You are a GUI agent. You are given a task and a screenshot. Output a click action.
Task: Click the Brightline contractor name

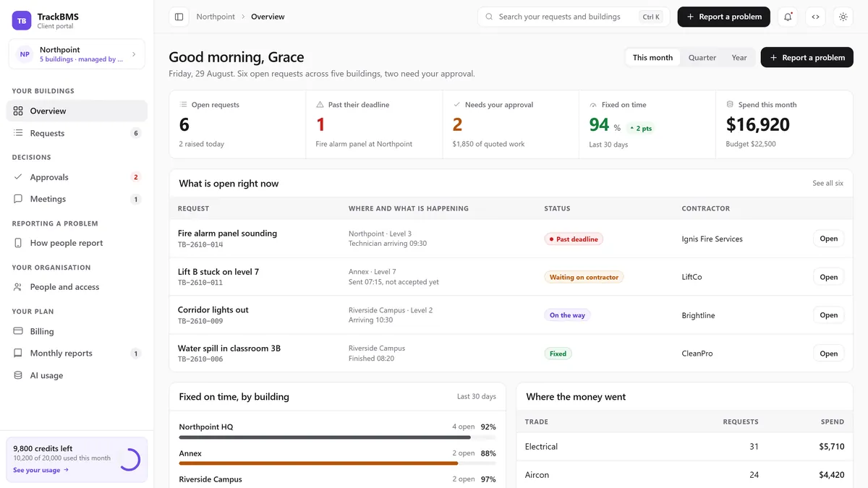(698, 315)
